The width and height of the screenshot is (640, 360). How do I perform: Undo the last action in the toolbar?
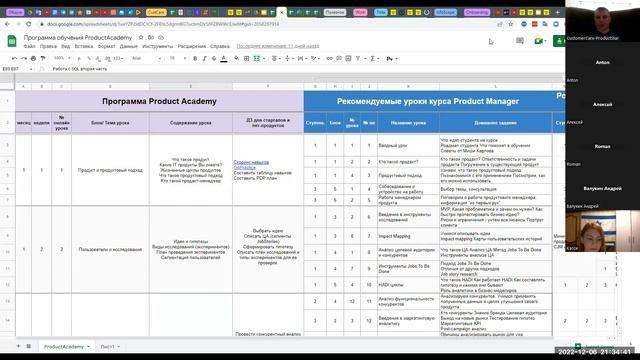[x=15, y=58]
